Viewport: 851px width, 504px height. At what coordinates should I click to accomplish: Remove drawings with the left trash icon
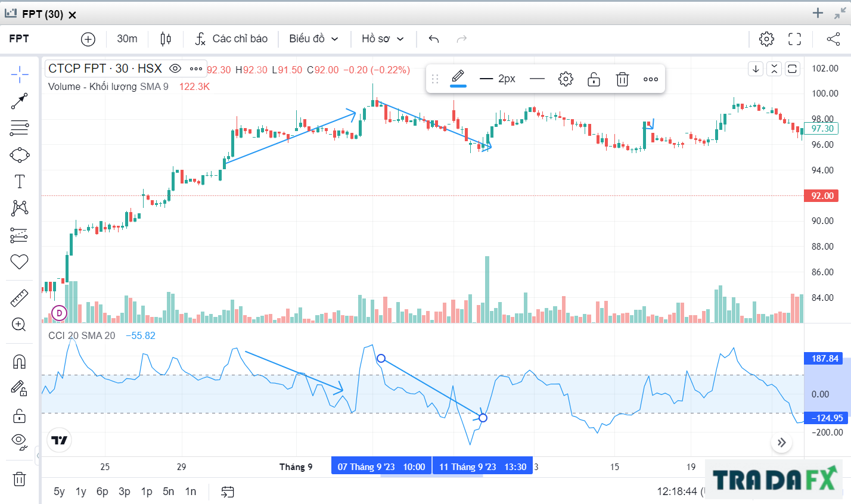click(x=20, y=479)
